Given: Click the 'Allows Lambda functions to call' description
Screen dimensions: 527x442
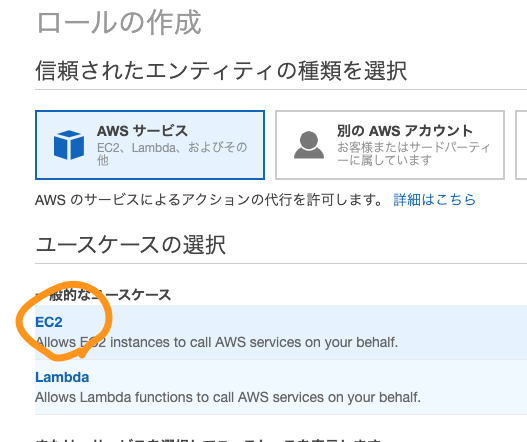Looking at the screenshot, I should point(228,397).
